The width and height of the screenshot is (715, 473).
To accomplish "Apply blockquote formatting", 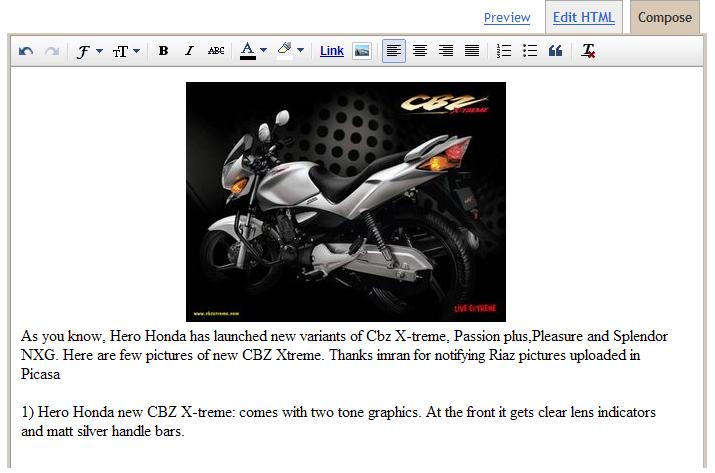I will (x=555, y=51).
